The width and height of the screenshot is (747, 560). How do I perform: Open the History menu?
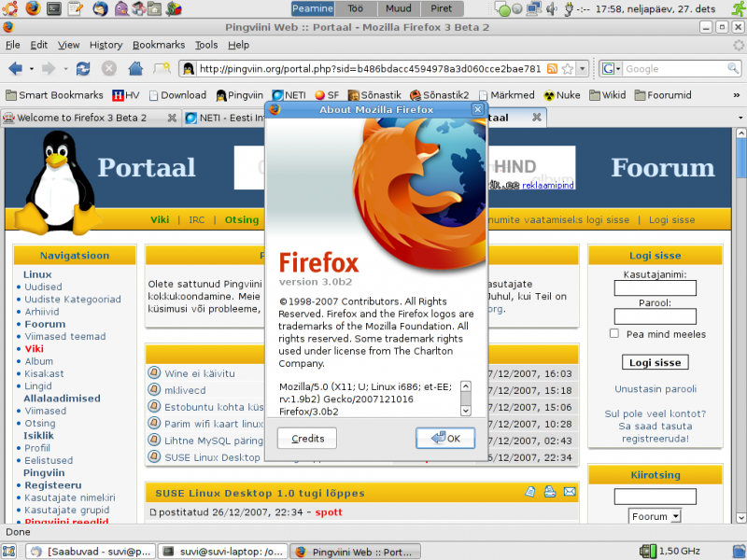coord(106,45)
